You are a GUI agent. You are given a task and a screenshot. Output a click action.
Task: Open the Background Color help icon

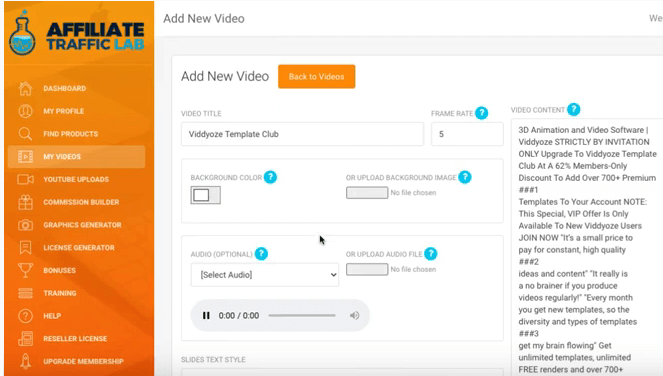pyautogui.click(x=270, y=177)
